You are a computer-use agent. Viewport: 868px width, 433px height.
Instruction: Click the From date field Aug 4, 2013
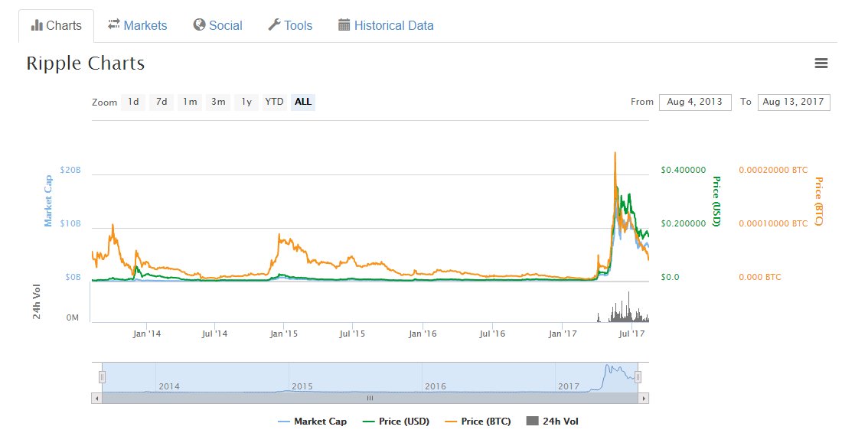coord(695,103)
